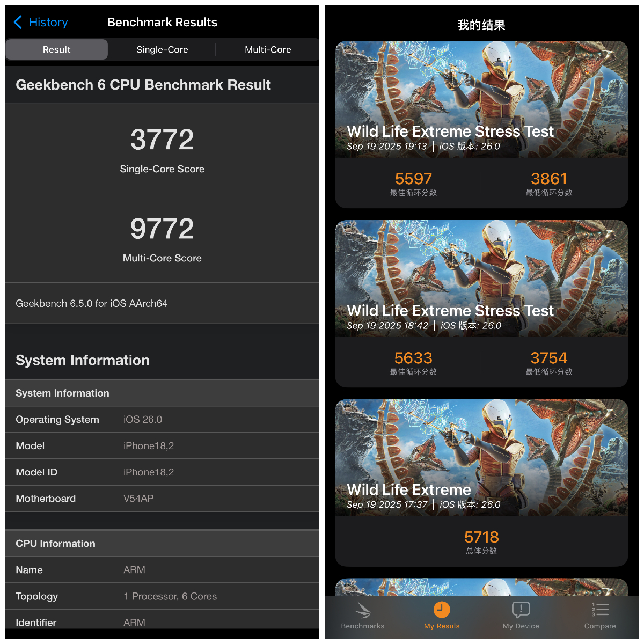Select the Motherboard V54AP row
644x644 pixels.
click(162, 499)
